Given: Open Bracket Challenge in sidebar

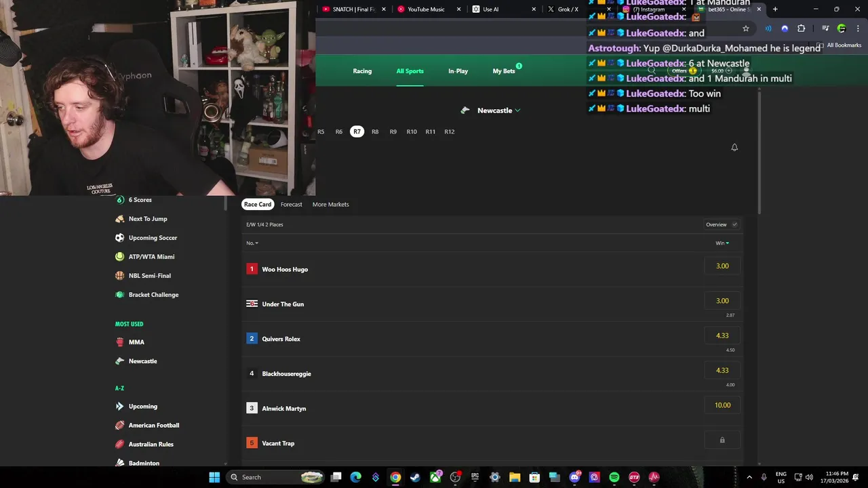Looking at the screenshot, I should pyautogui.click(x=146, y=295).
